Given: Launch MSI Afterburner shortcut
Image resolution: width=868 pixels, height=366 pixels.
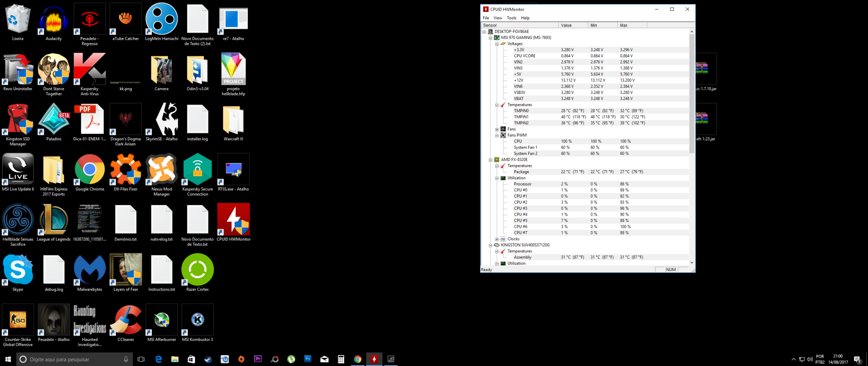Looking at the screenshot, I should coord(161,323).
